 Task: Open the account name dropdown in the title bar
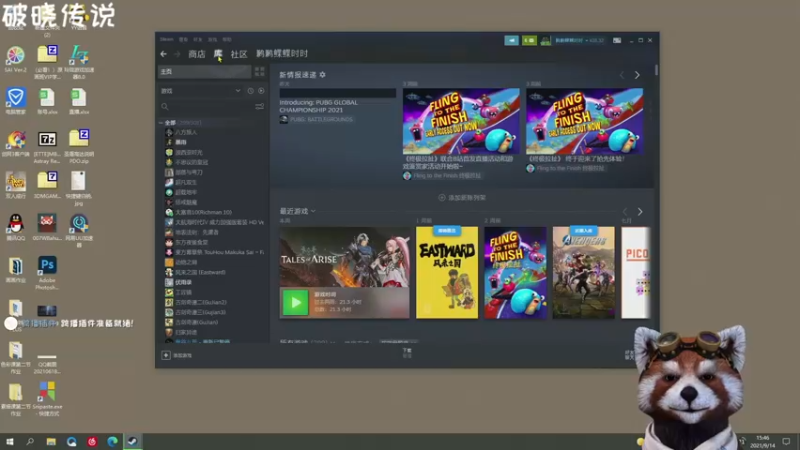coord(579,40)
